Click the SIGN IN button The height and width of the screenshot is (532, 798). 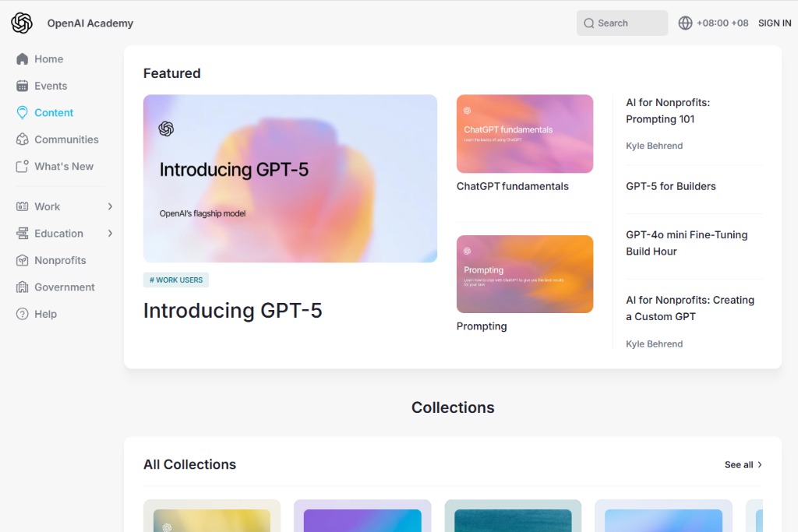click(x=775, y=23)
